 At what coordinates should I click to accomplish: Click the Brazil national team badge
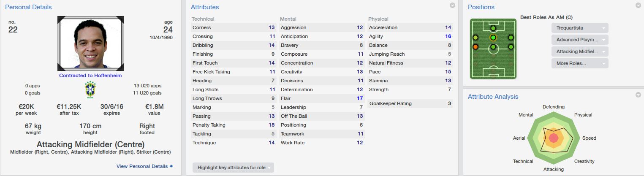(90, 89)
